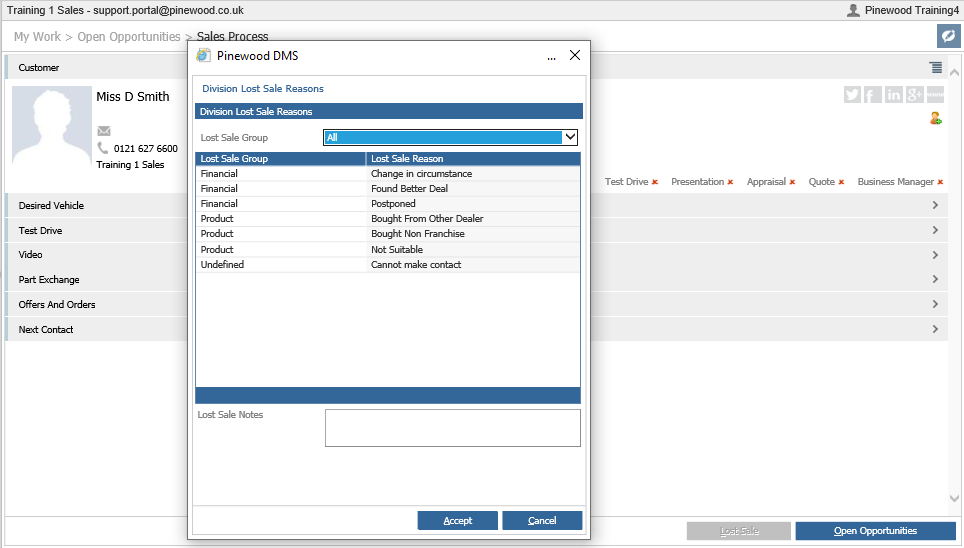964x548 pixels.
Task: Click the Pinewood DMS dialog app icon
Action: tap(203, 55)
